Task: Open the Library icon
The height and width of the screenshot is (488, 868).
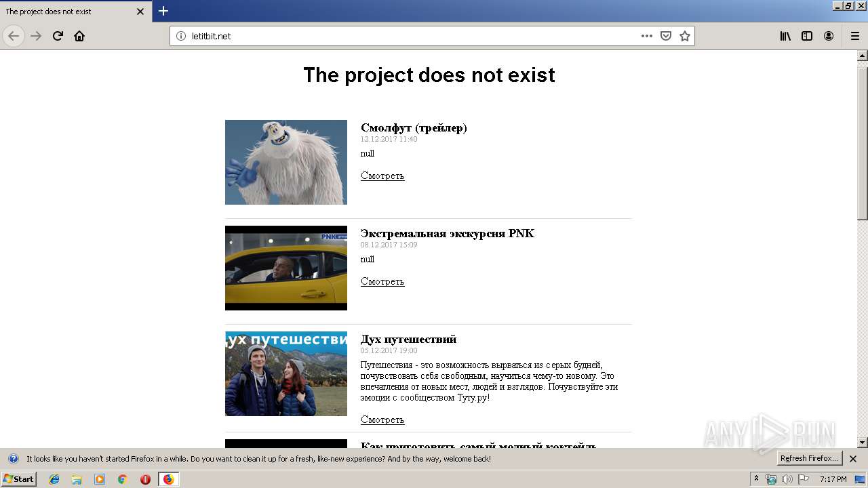Action: coord(785,36)
